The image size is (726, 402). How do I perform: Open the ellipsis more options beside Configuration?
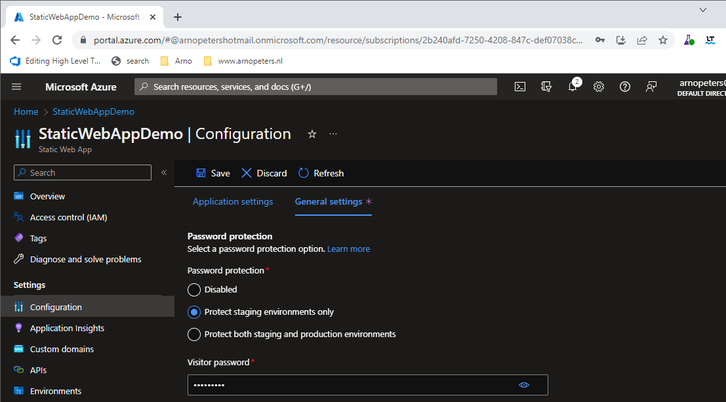coord(333,134)
